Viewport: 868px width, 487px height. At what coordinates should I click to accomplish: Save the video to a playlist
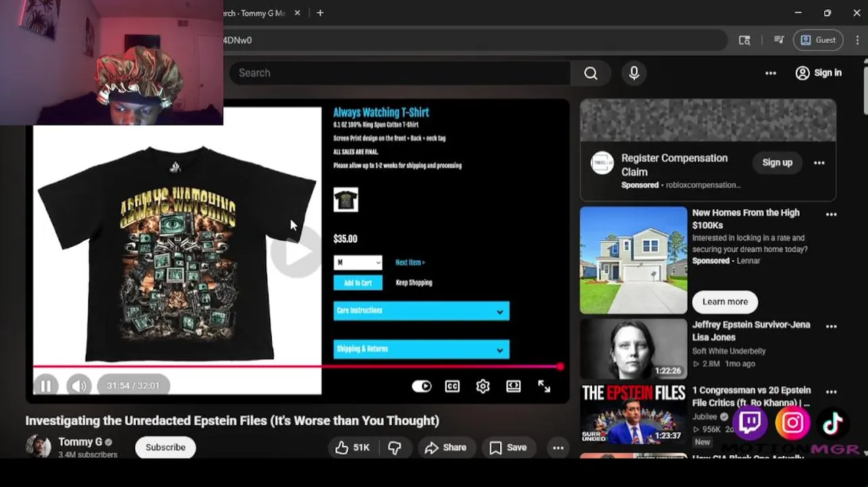[x=508, y=448]
